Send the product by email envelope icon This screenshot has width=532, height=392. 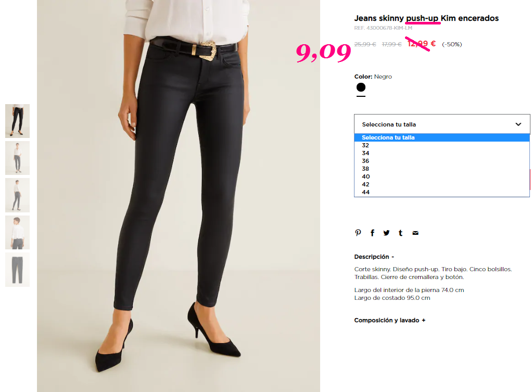pyautogui.click(x=415, y=233)
